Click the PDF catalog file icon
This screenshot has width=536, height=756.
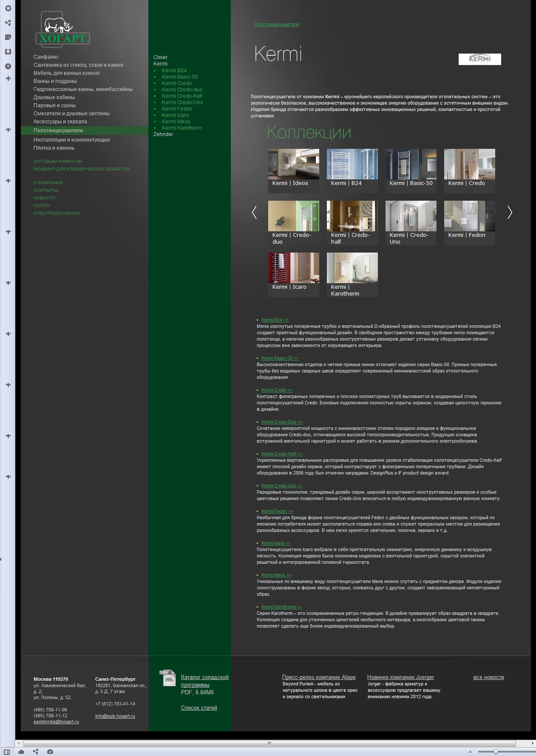(168, 678)
